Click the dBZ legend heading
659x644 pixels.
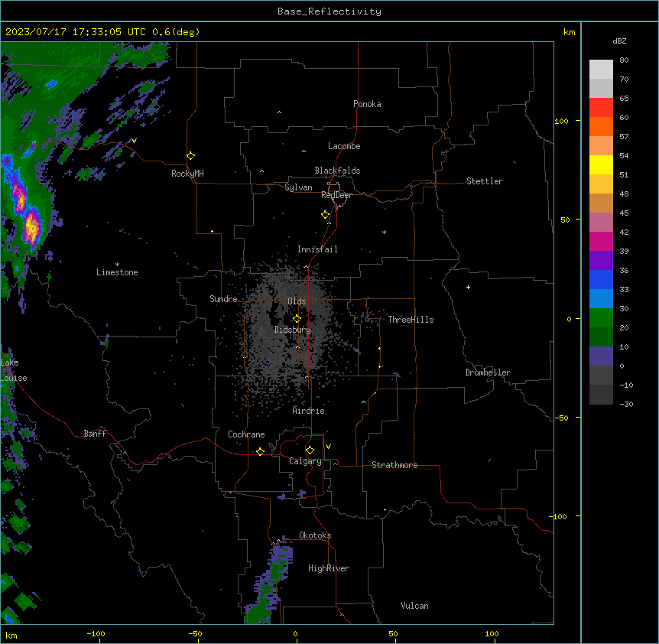[x=619, y=41]
